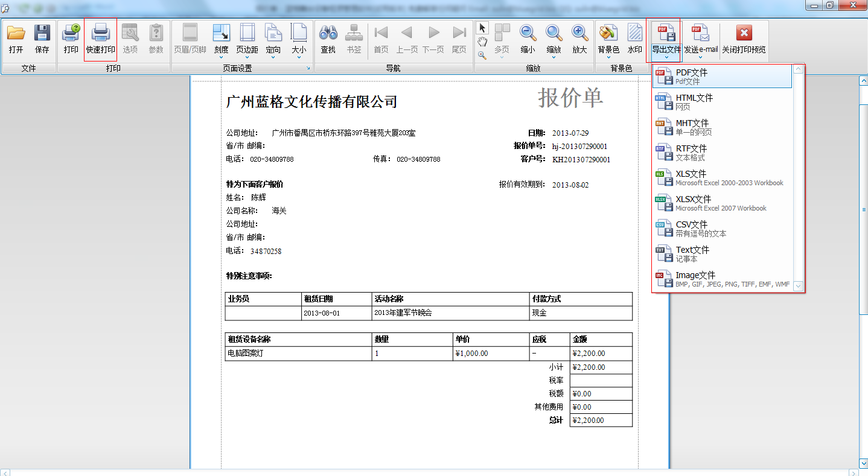868x476 pixels.
Task: Open a file with the 打开 folder icon
Action: tap(16, 40)
